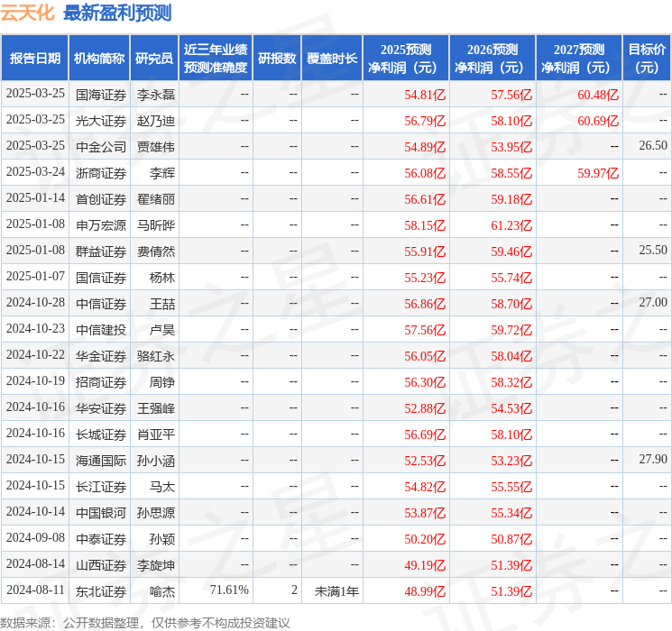
Task: Click researcher name 李旋坤
Action: tap(155, 564)
